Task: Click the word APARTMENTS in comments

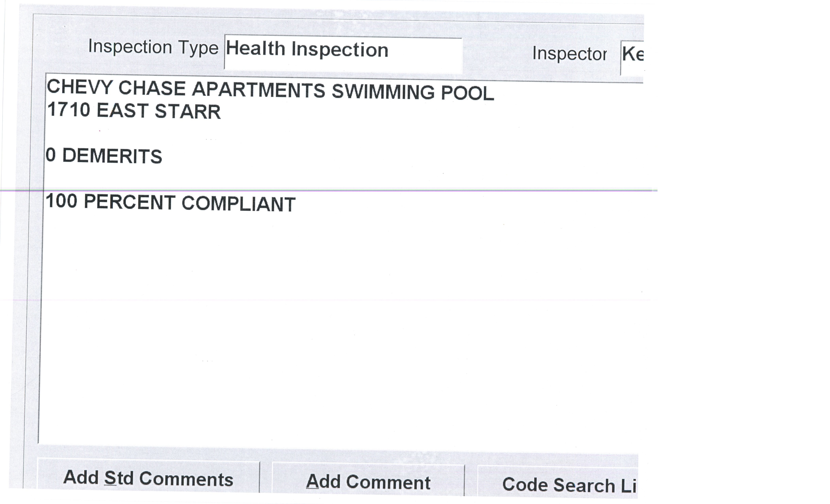Action: [258, 90]
